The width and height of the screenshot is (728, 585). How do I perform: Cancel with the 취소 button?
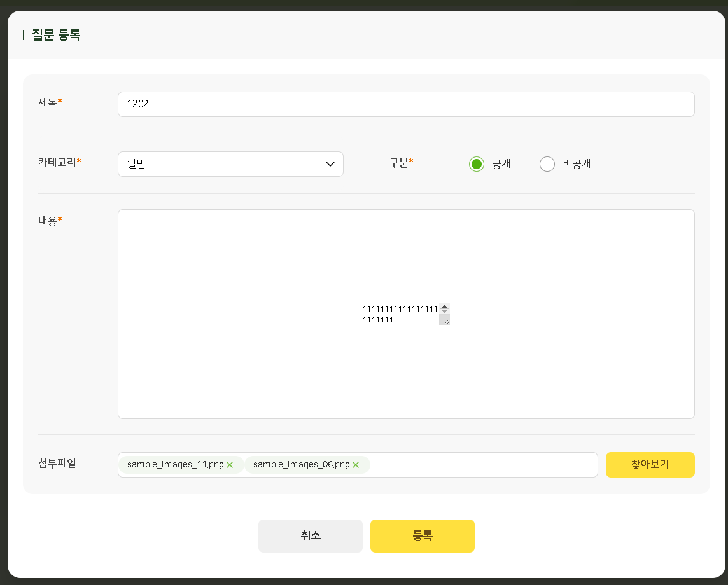click(311, 536)
